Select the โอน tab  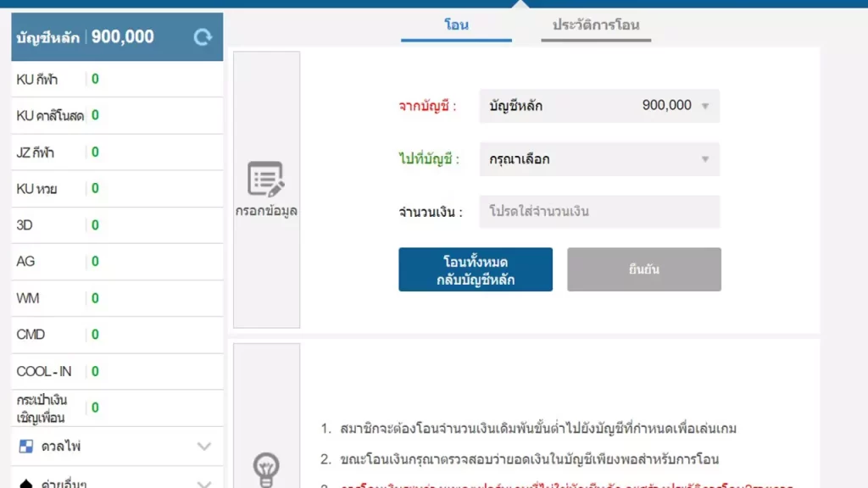pyautogui.click(x=456, y=25)
